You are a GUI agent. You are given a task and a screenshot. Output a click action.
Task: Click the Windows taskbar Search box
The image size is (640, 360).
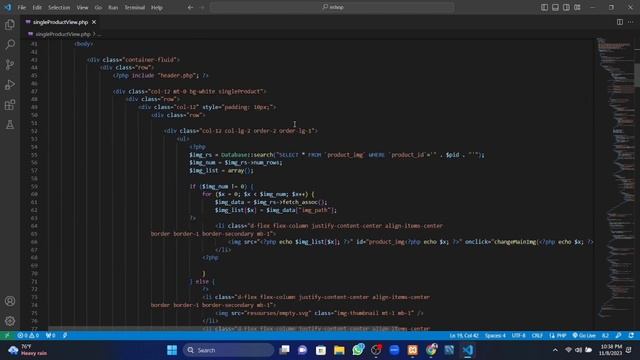pos(228,350)
